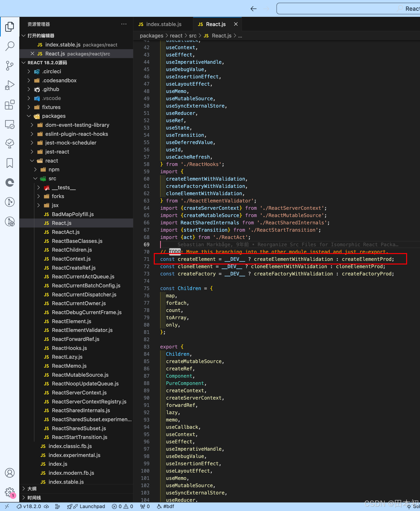Open the Explorer view in activity bar

point(9,27)
